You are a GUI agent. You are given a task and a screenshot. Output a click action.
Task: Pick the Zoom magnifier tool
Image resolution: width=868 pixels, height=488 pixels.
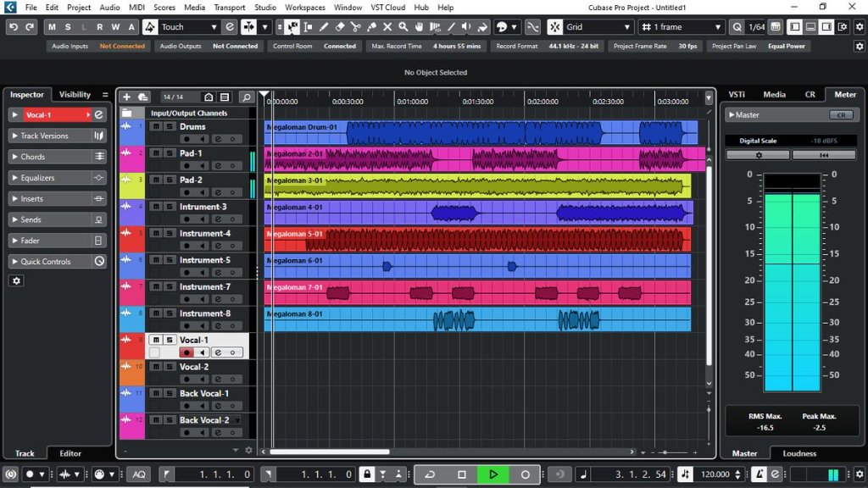pyautogui.click(x=403, y=27)
